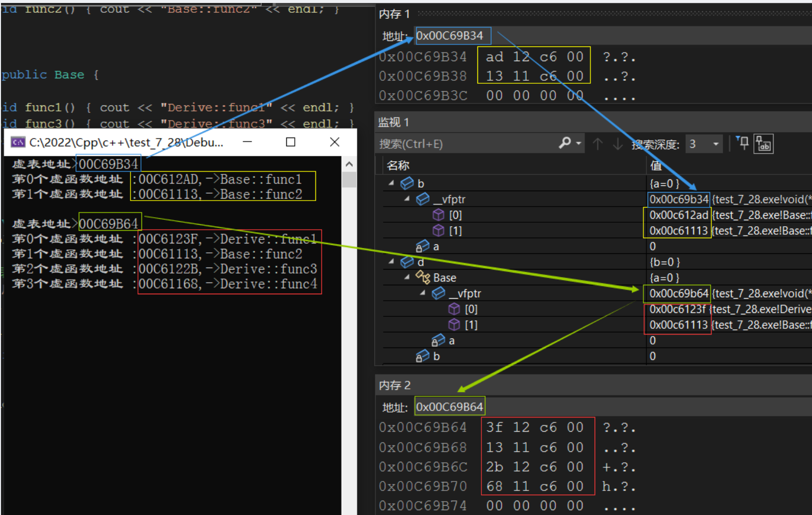Maximize the console window
812x515 pixels.
(x=291, y=142)
